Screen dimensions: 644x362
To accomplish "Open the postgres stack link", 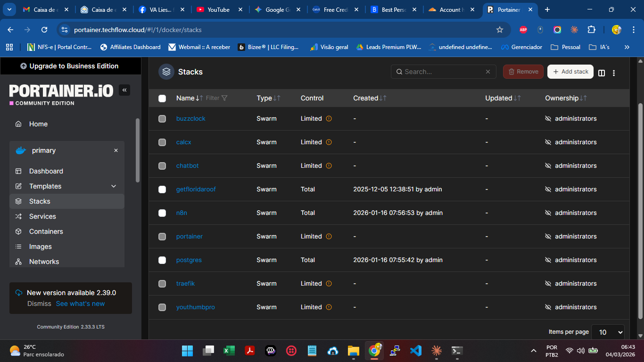I will click(189, 260).
